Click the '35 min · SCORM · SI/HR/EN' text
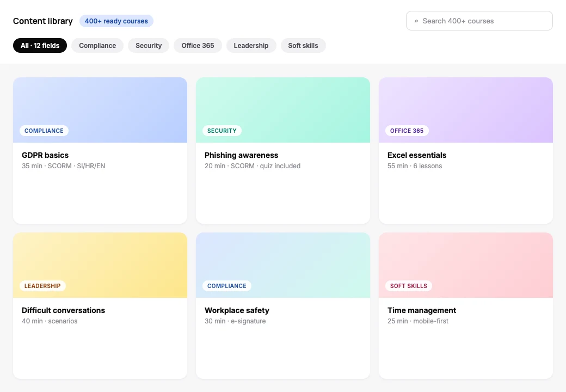The image size is (566, 392). (x=64, y=166)
